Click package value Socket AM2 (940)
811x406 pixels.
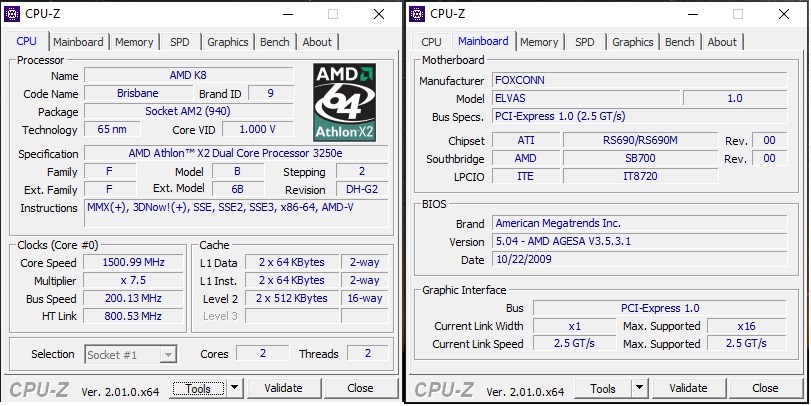[189, 112]
